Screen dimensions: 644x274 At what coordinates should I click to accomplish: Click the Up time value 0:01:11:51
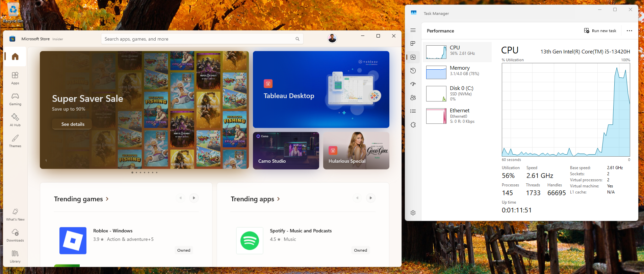click(517, 210)
